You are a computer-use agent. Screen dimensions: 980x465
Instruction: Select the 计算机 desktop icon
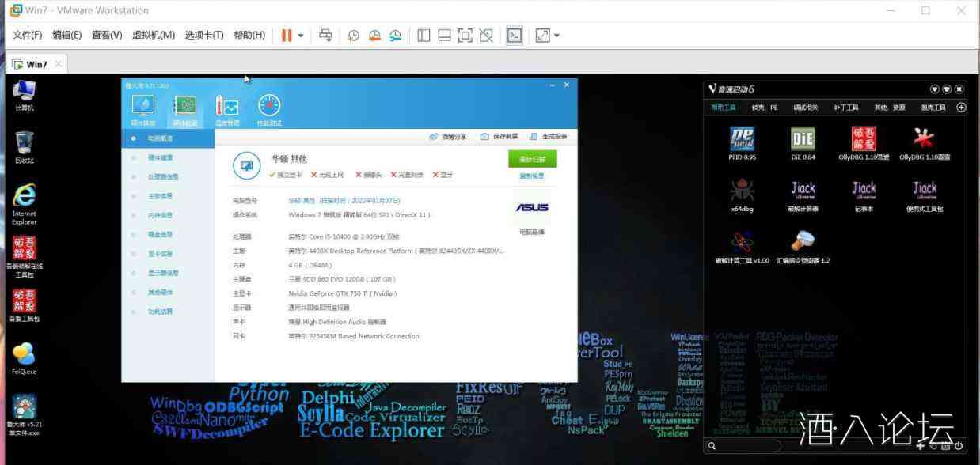coord(25,96)
